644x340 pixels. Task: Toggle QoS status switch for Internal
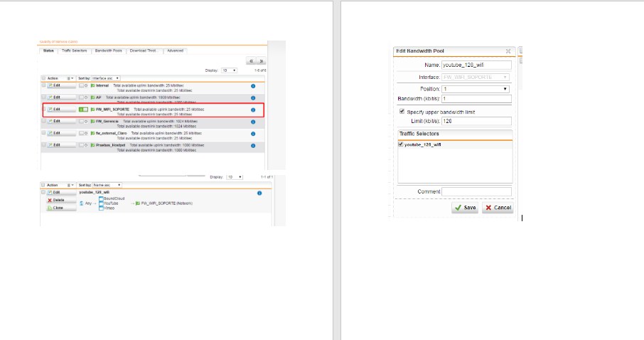click(x=83, y=85)
